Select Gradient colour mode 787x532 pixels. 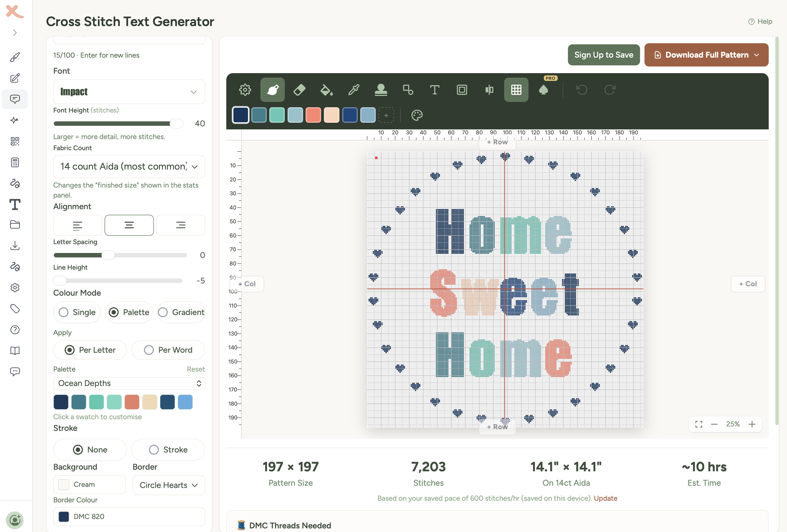[x=181, y=312]
